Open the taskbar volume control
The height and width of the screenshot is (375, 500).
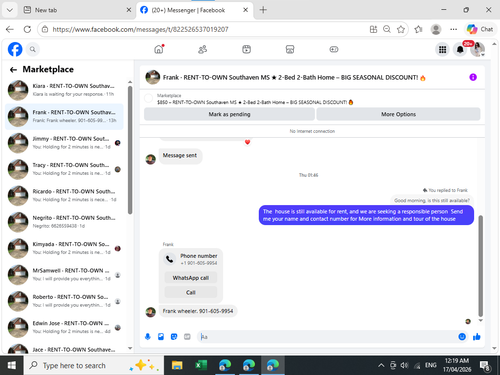coord(404,366)
